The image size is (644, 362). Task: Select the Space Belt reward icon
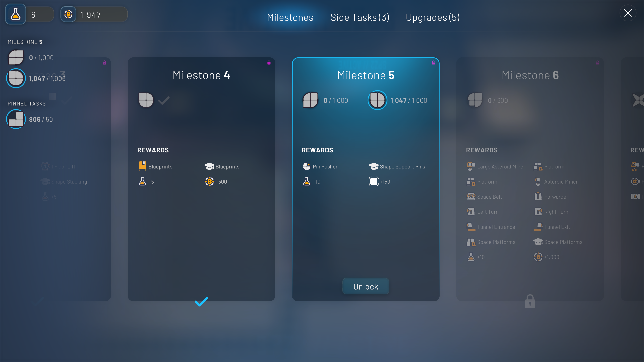471,197
